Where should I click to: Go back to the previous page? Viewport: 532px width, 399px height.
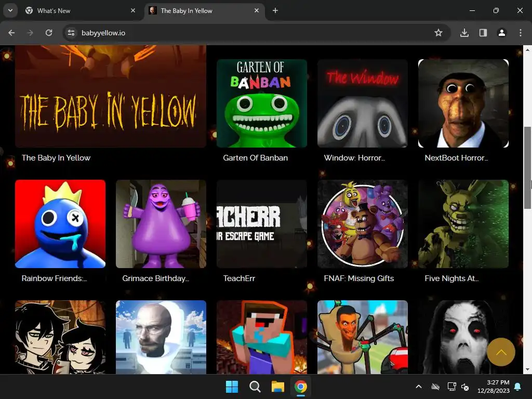pyautogui.click(x=11, y=33)
